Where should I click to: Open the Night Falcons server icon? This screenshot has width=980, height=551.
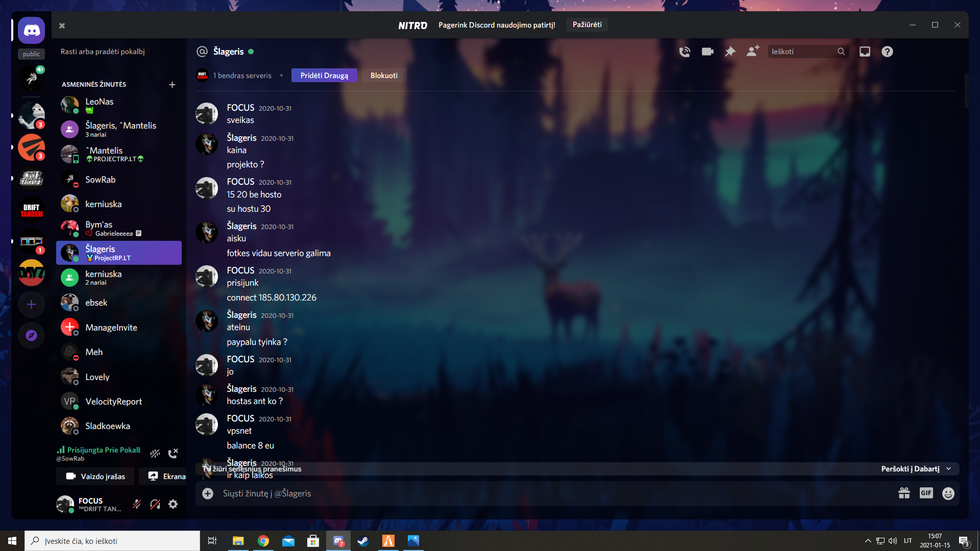tap(31, 179)
